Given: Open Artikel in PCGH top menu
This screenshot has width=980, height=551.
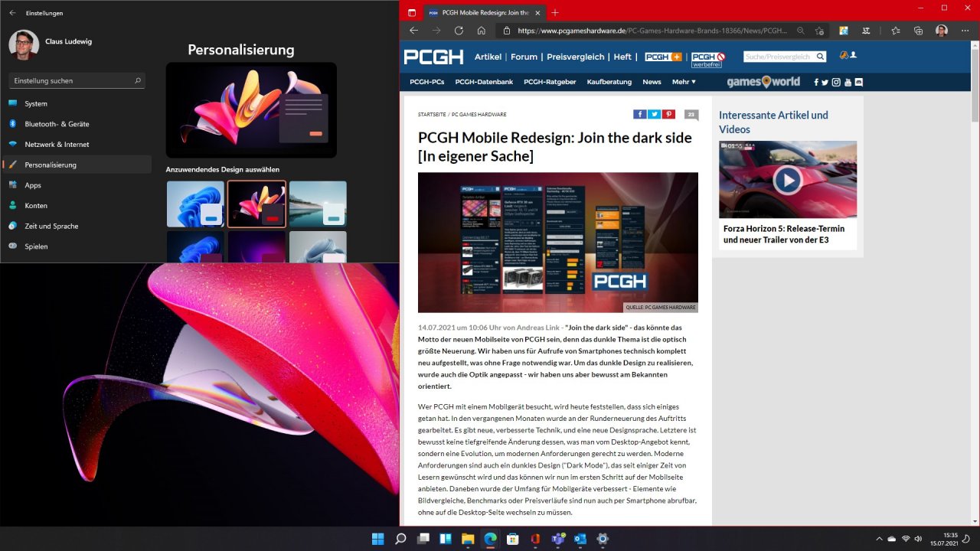Looking at the screenshot, I should point(488,57).
